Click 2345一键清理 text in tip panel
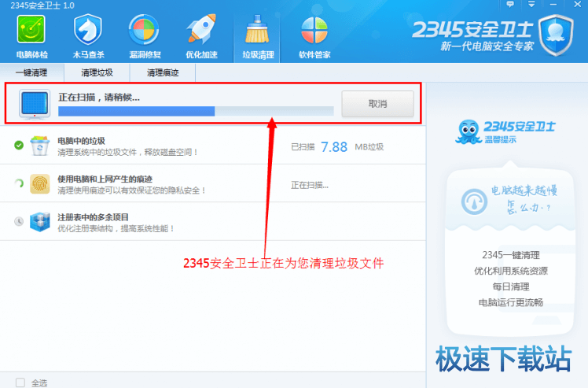Image resolution: width=588 pixels, height=388 pixels. [511, 255]
